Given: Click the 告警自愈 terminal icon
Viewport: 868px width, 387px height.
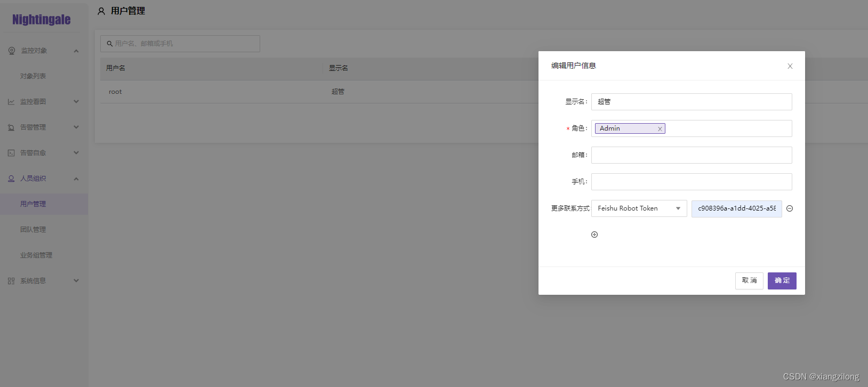Looking at the screenshot, I should 11,153.
